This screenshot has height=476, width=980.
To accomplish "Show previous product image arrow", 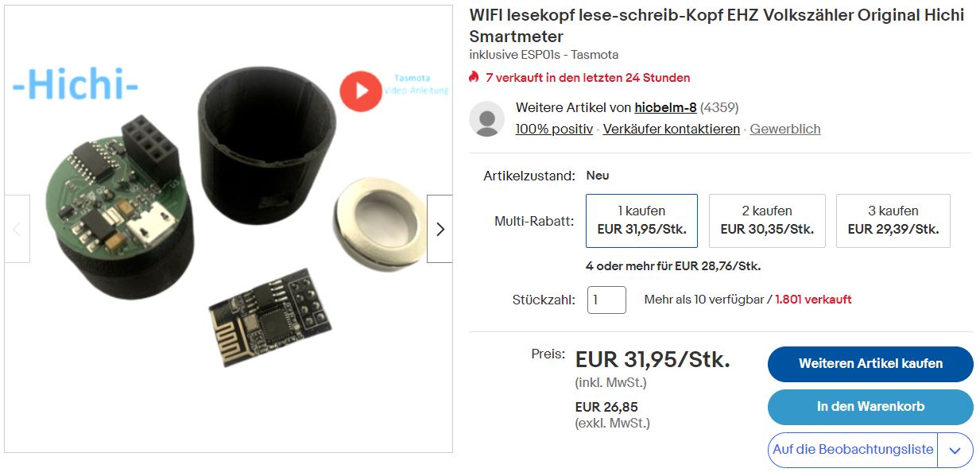I will point(17,229).
